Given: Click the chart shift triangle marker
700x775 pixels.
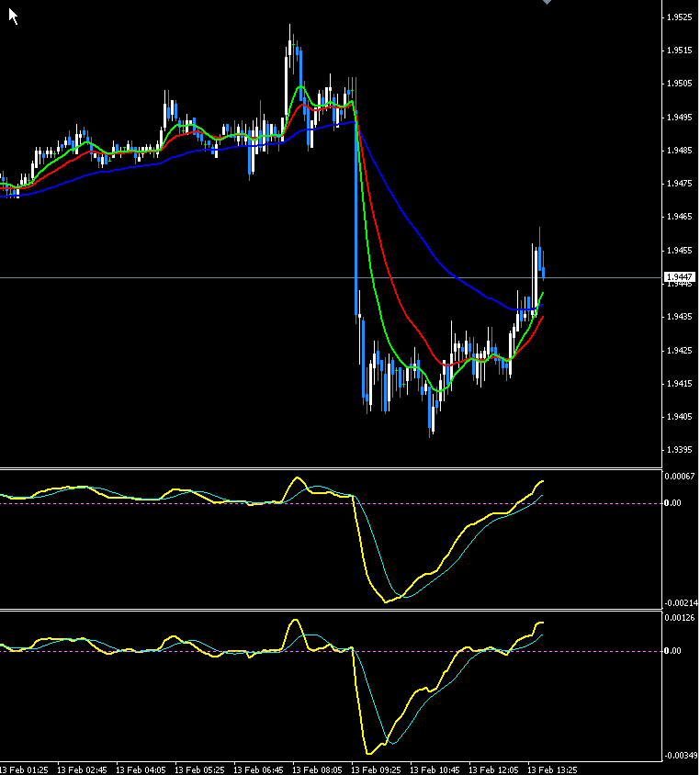Looking at the screenshot, I should click(548, 3).
